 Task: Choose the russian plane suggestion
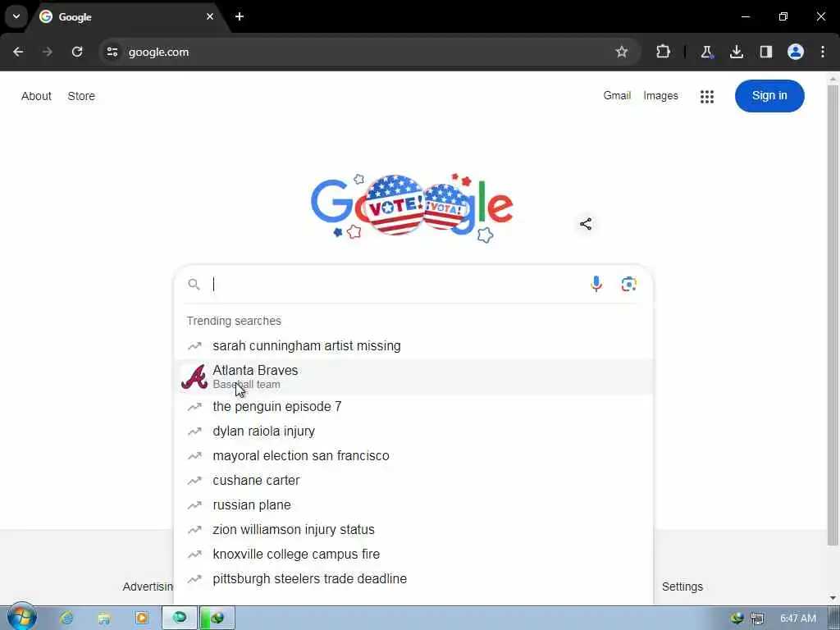click(413, 505)
